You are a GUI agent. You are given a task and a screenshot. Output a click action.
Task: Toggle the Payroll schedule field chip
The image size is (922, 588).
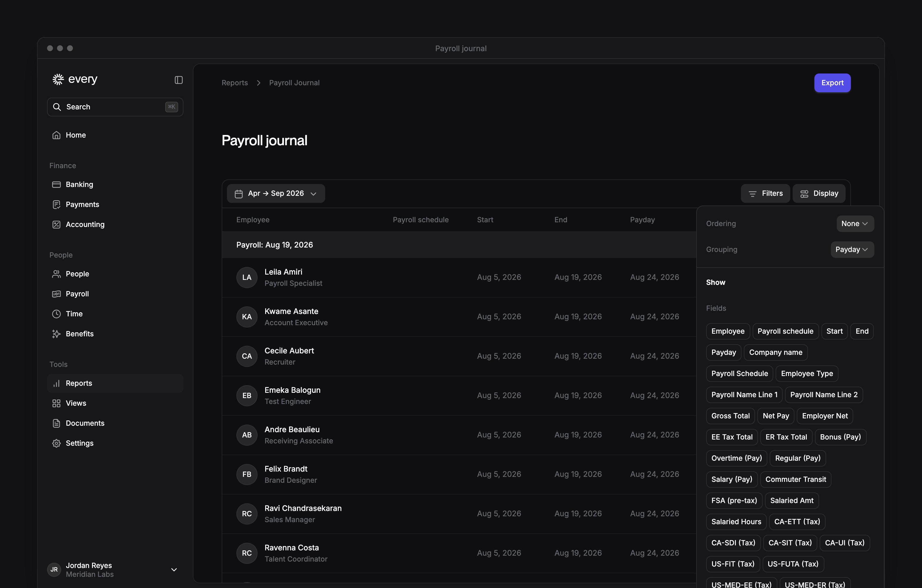pos(785,331)
